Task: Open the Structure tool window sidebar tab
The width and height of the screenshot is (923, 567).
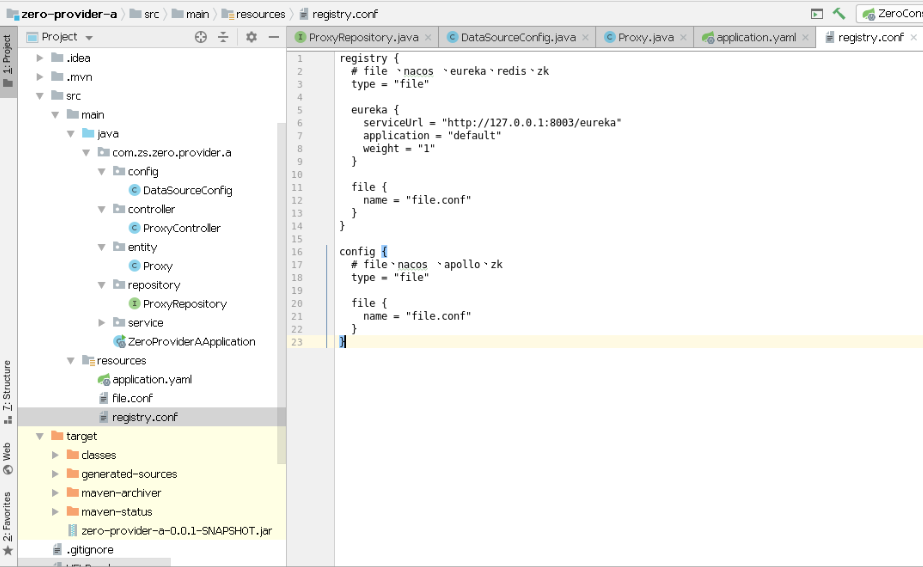Action: pos(8,392)
